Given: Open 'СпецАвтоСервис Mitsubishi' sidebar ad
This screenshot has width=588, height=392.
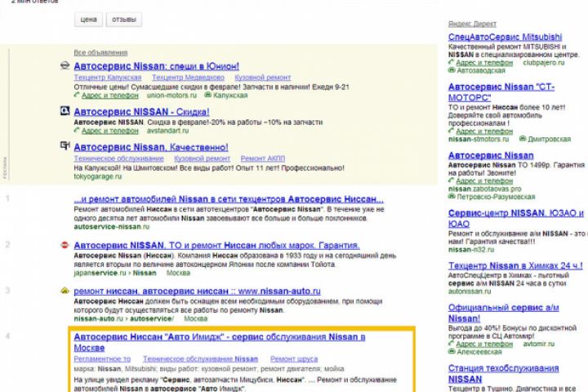Looking at the screenshot, I should [506, 37].
